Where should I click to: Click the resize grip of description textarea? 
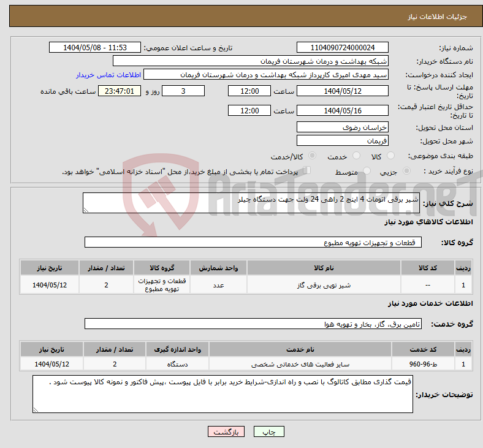(86, 210)
